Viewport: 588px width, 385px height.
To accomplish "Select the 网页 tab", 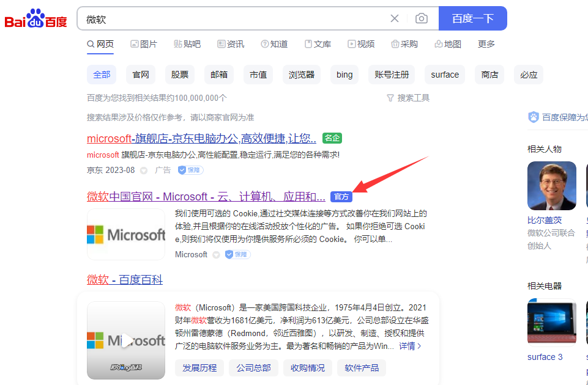I will (x=100, y=44).
